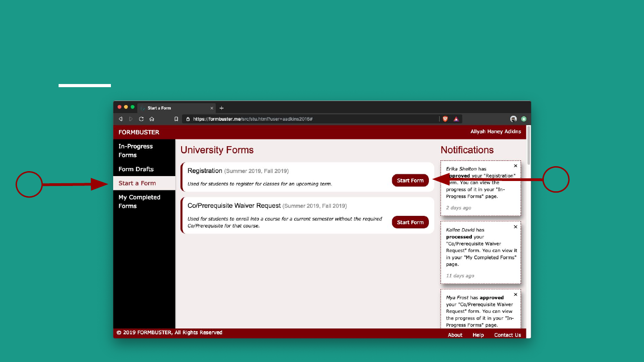
Task: Open the About link in footer
Action: 455,335
